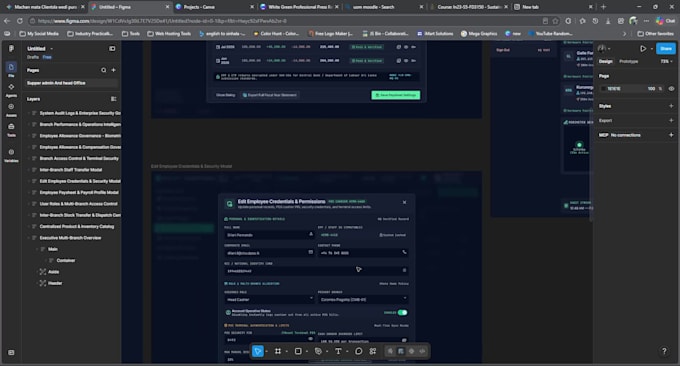Switch to the Prototype tab
Viewport: 680px width, 366px height.
click(628, 62)
